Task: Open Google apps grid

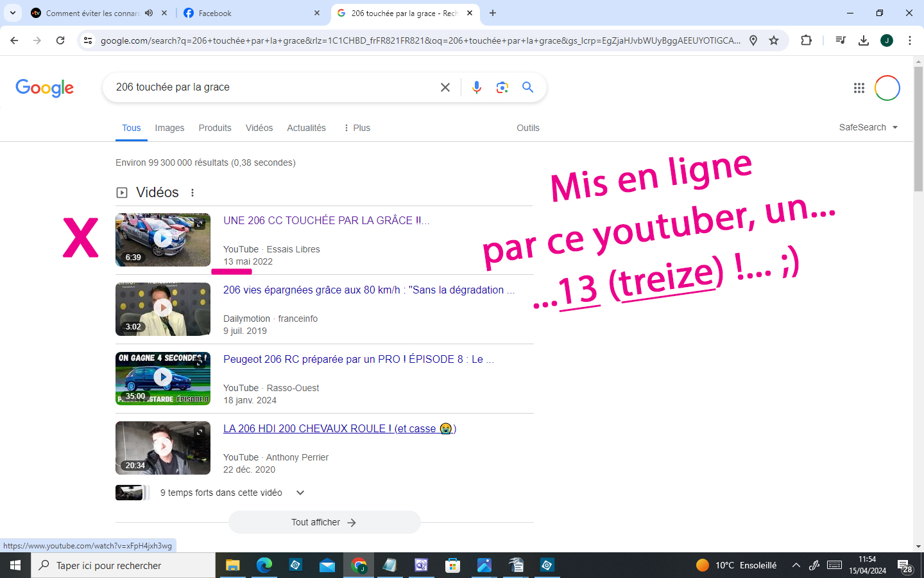Action: 859,88
